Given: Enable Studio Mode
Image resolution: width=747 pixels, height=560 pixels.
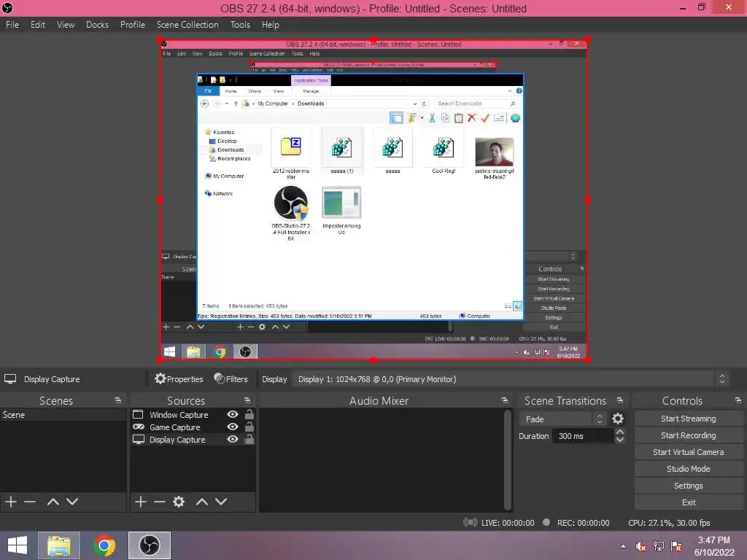Looking at the screenshot, I should (689, 469).
